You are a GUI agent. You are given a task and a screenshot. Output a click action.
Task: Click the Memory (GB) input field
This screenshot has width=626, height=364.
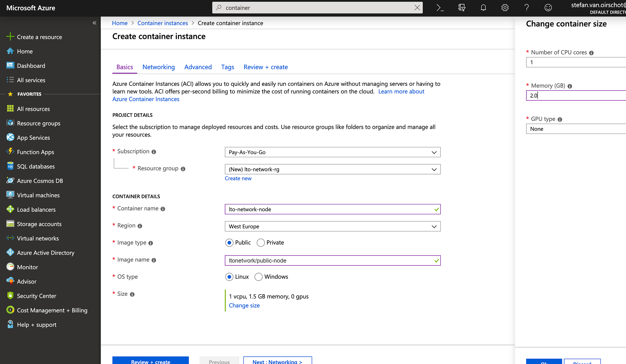point(576,95)
